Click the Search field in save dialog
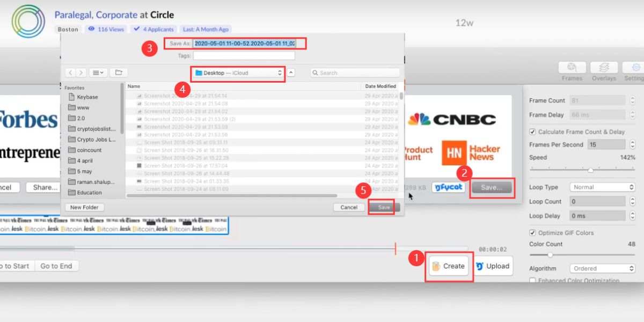Image resolution: width=644 pixels, height=322 pixels. [x=355, y=73]
